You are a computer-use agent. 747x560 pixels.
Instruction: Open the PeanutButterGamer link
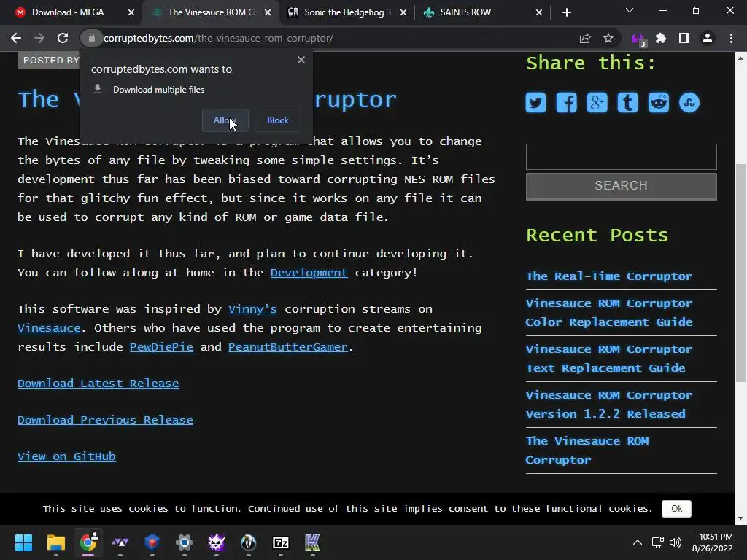click(x=287, y=347)
